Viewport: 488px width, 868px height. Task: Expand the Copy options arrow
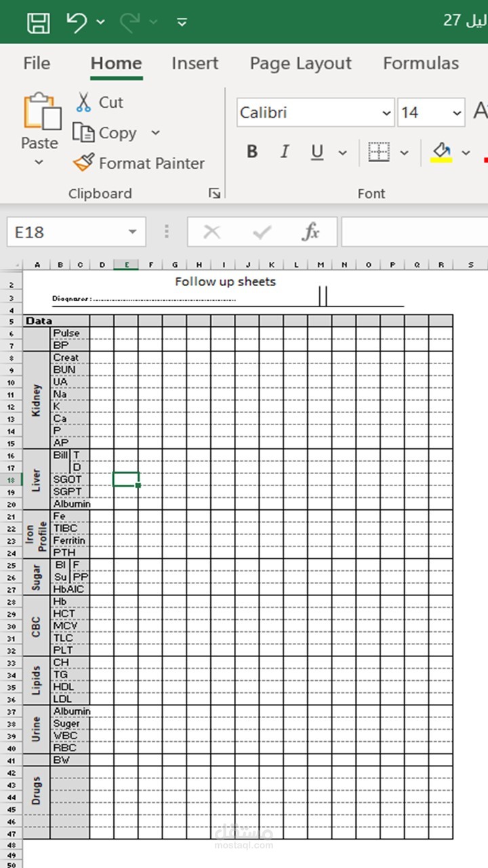155,132
